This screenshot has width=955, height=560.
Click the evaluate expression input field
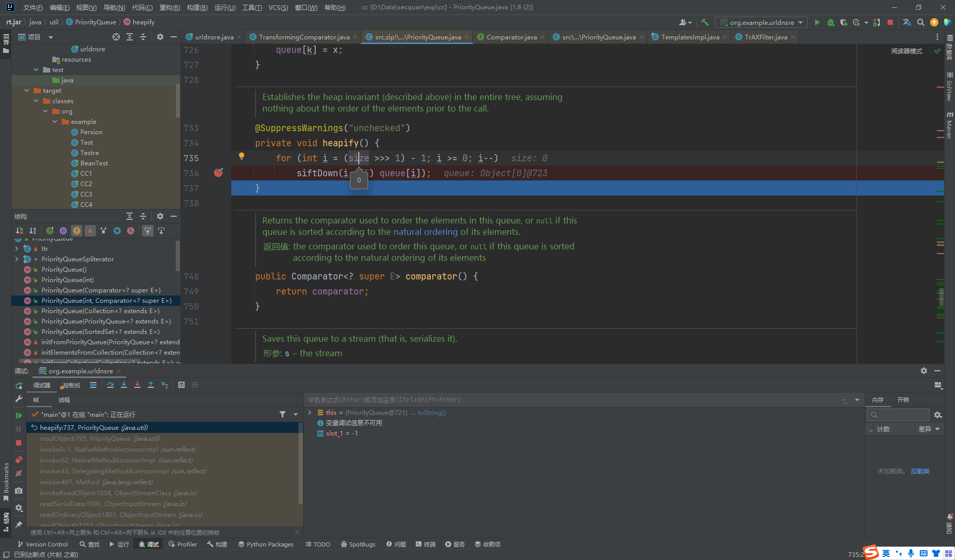(570, 400)
